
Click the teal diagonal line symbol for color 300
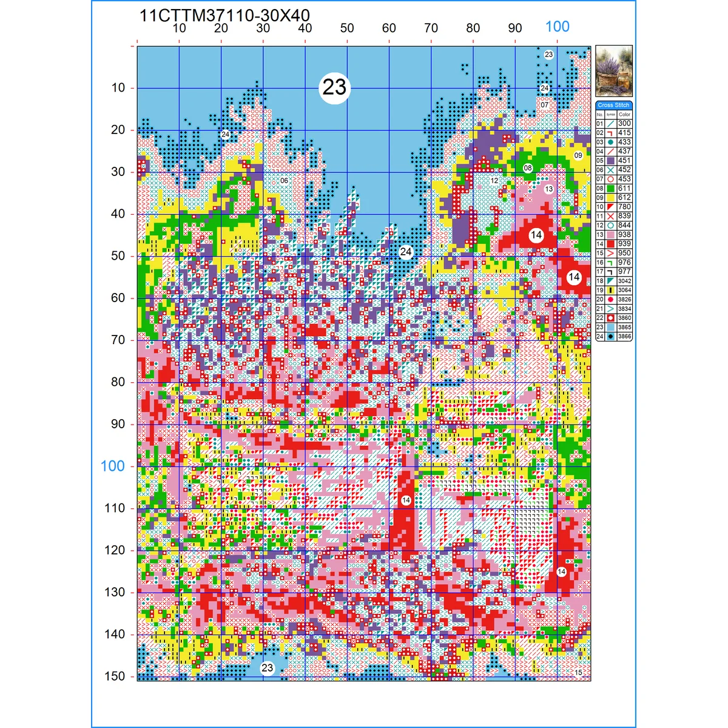[x=610, y=124]
